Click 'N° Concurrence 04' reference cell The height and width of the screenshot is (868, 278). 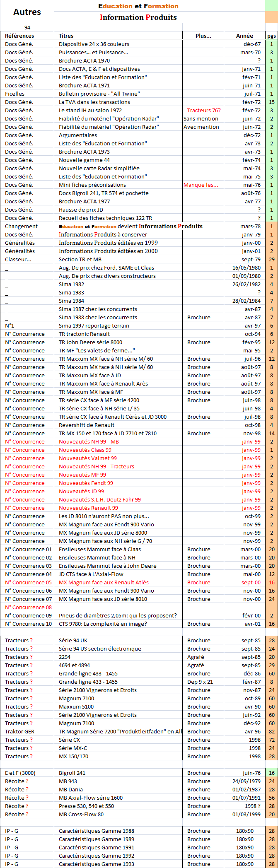(x=29, y=574)
